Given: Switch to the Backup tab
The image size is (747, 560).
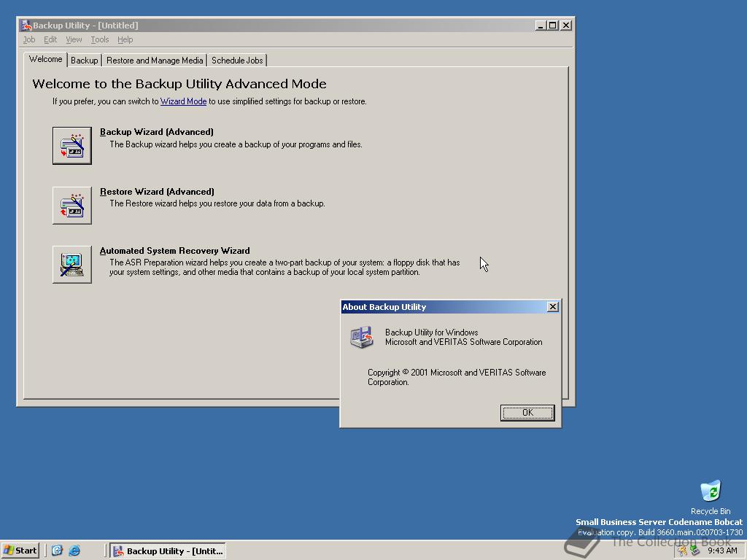Looking at the screenshot, I should point(85,61).
